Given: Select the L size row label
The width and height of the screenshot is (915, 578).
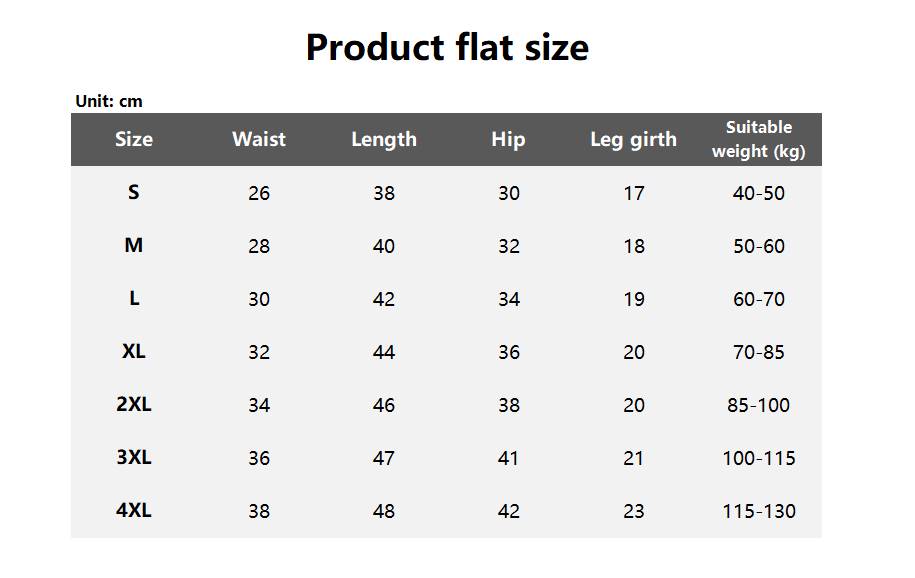Looking at the screenshot, I should [x=134, y=298].
